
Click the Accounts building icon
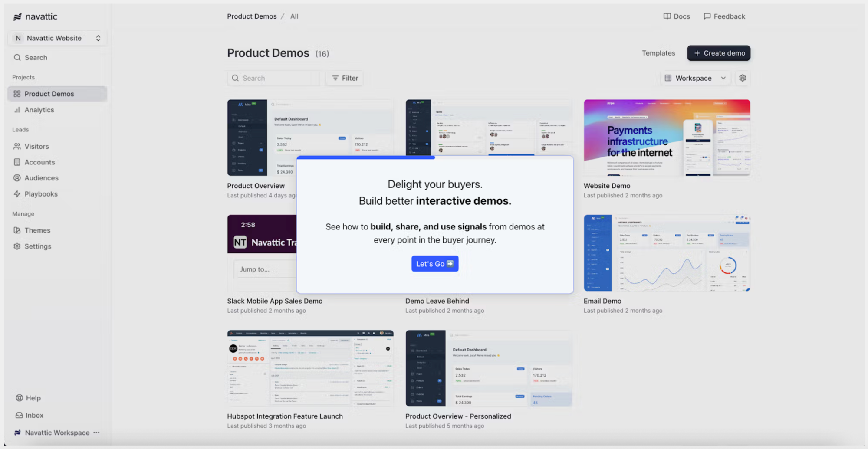(x=17, y=162)
